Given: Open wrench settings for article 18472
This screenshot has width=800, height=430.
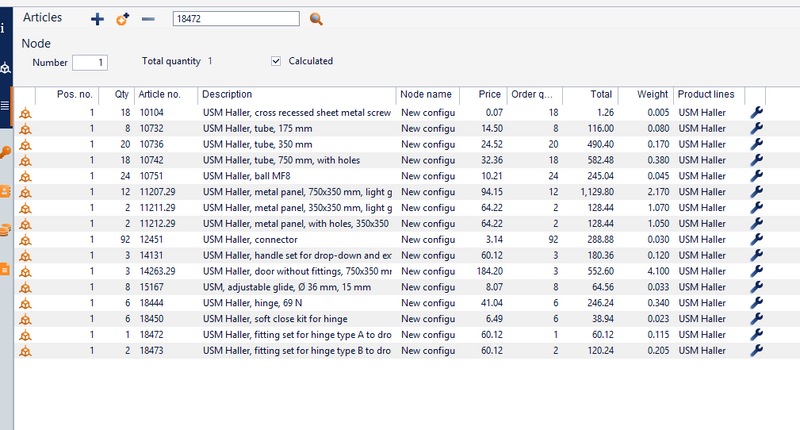Looking at the screenshot, I should click(756, 335).
